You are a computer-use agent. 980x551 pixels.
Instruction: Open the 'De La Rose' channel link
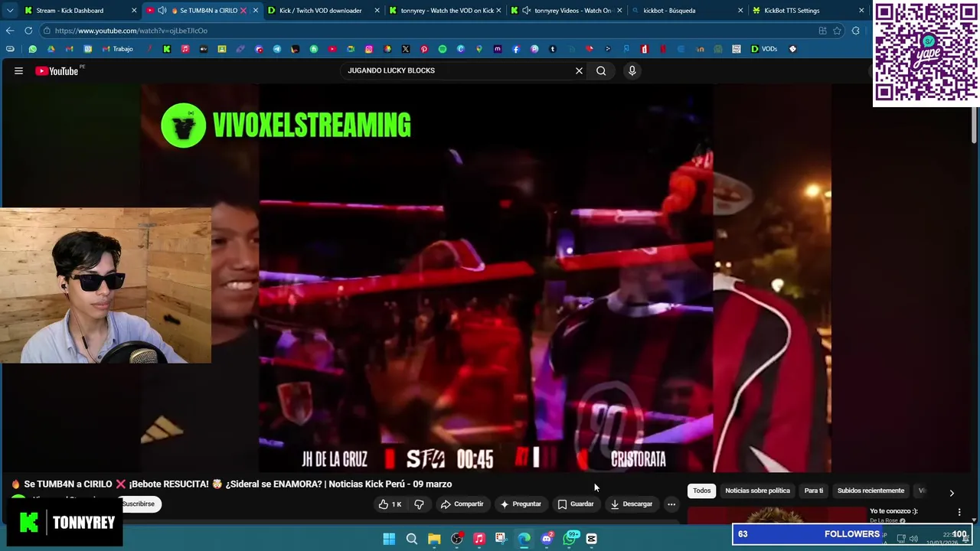point(884,521)
